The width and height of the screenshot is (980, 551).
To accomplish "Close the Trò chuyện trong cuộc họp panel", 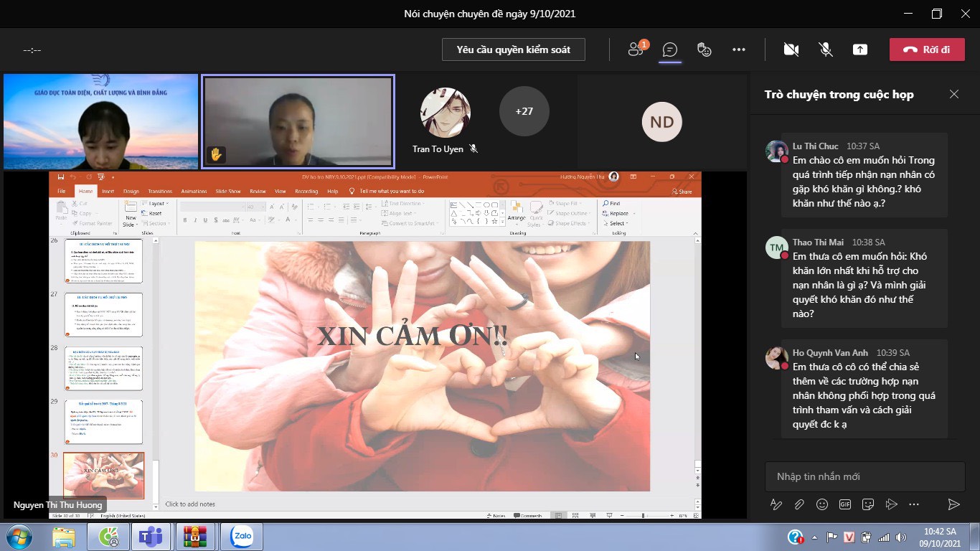I will point(954,94).
